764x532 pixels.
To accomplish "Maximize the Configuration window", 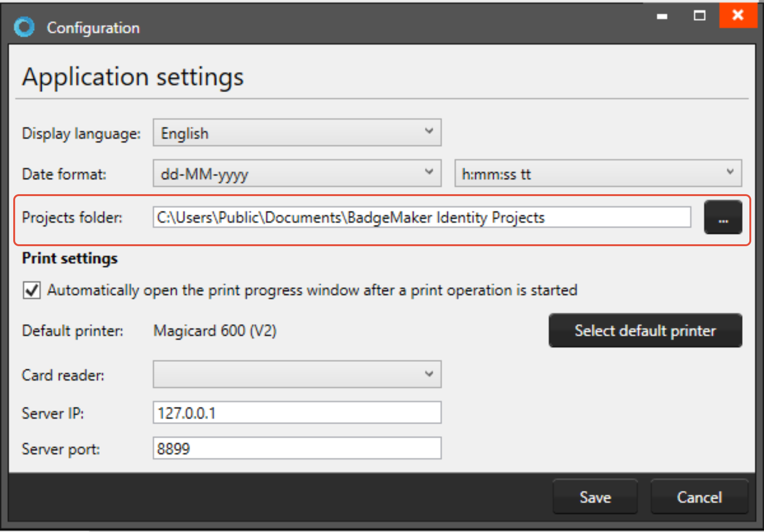I will pyautogui.click(x=700, y=16).
